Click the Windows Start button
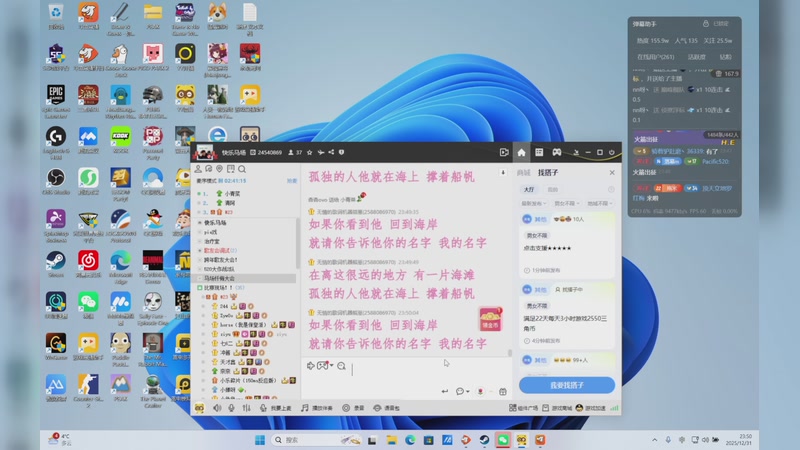800x450 pixels. [260, 439]
